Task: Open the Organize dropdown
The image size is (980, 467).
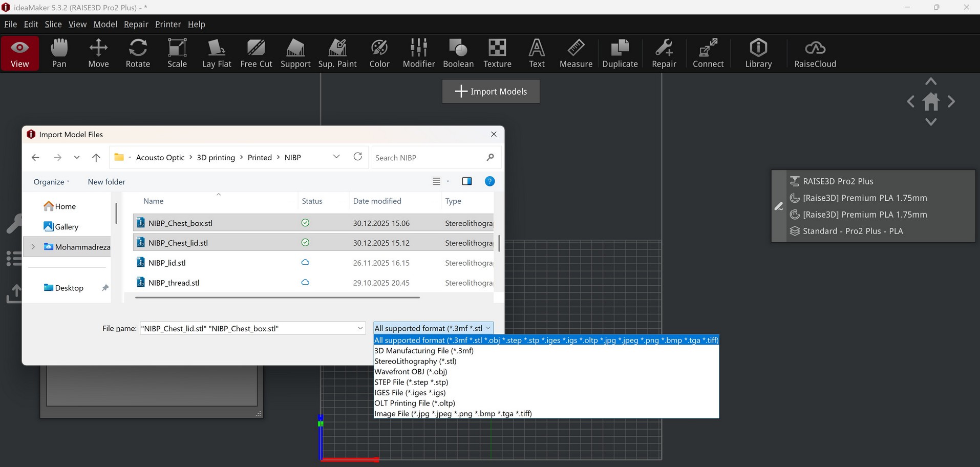Action: (51, 182)
